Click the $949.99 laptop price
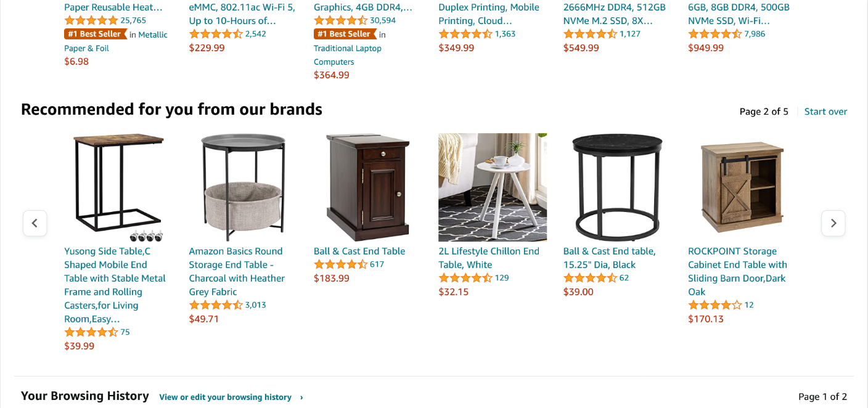The height and width of the screenshot is (408, 868). point(706,47)
